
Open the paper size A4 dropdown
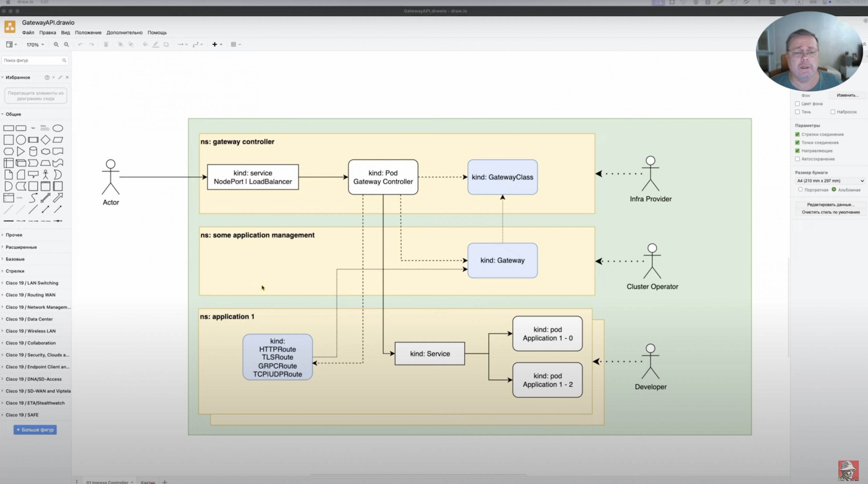[x=830, y=181]
